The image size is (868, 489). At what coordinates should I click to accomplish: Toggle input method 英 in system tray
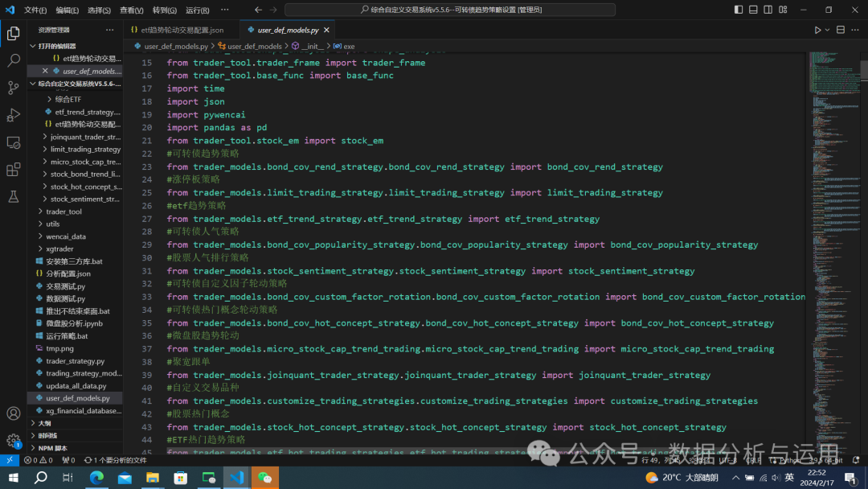789,478
